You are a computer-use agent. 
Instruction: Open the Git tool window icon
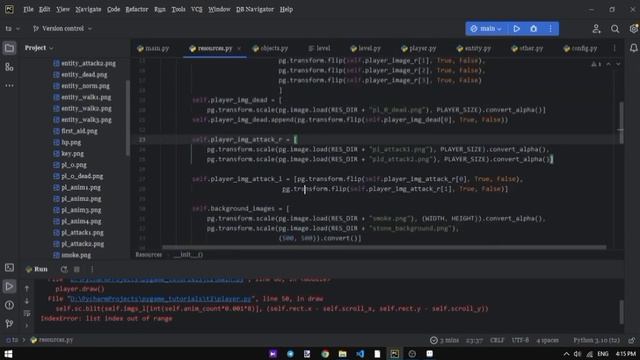[9, 323]
